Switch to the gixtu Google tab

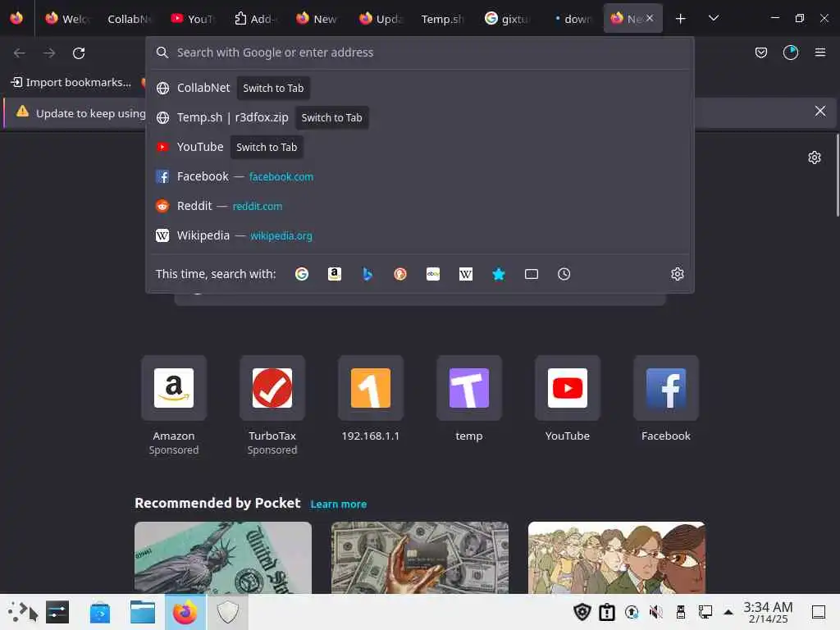click(x=507, y=19)
